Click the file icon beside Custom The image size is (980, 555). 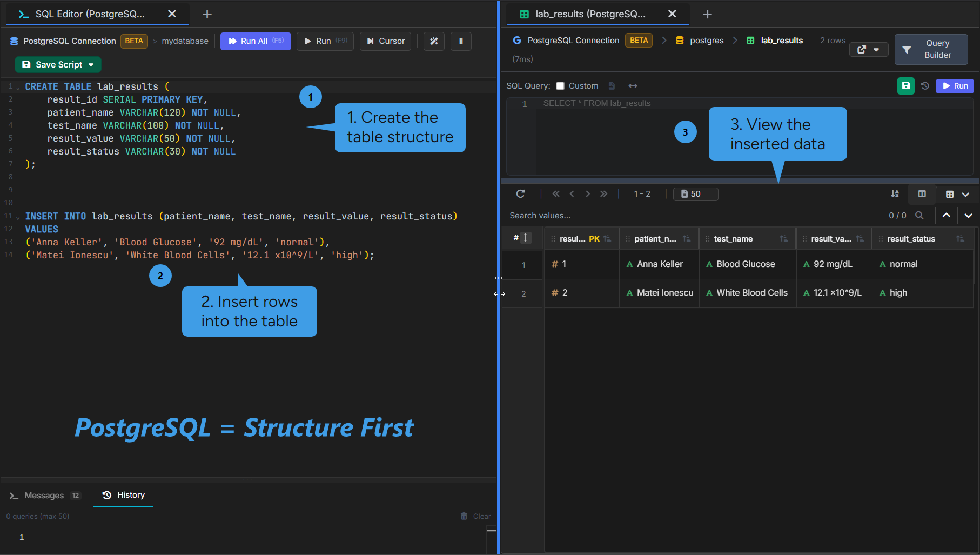(612, 86)
